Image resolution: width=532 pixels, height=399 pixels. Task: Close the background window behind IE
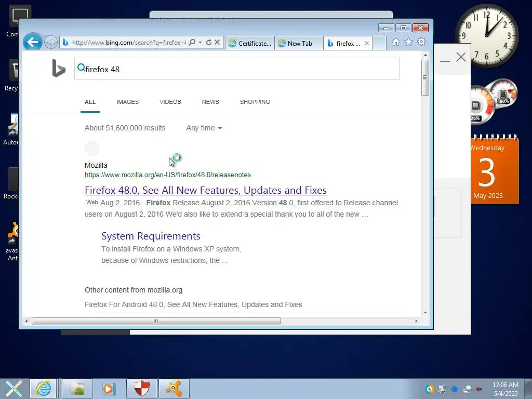[x=461, y=57]
